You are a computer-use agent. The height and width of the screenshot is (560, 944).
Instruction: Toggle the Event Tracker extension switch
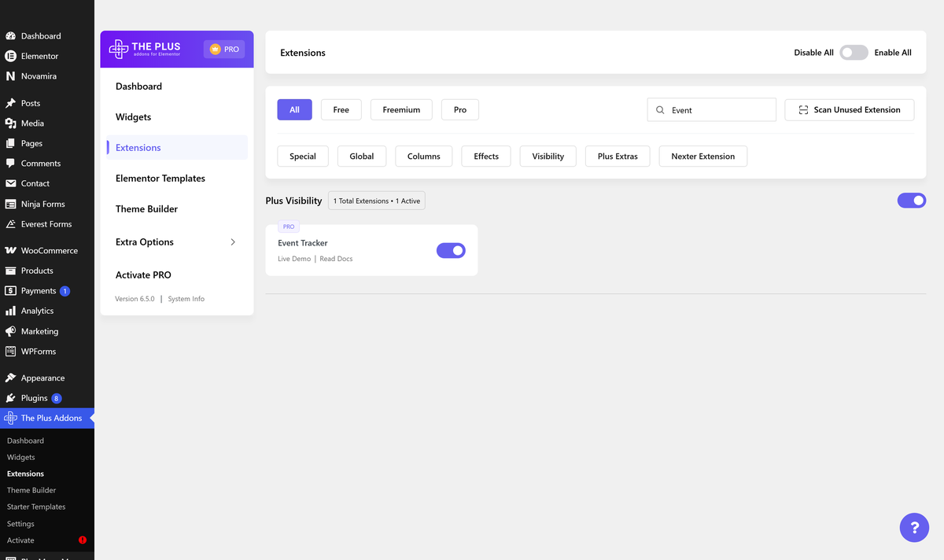pos(451,250)
